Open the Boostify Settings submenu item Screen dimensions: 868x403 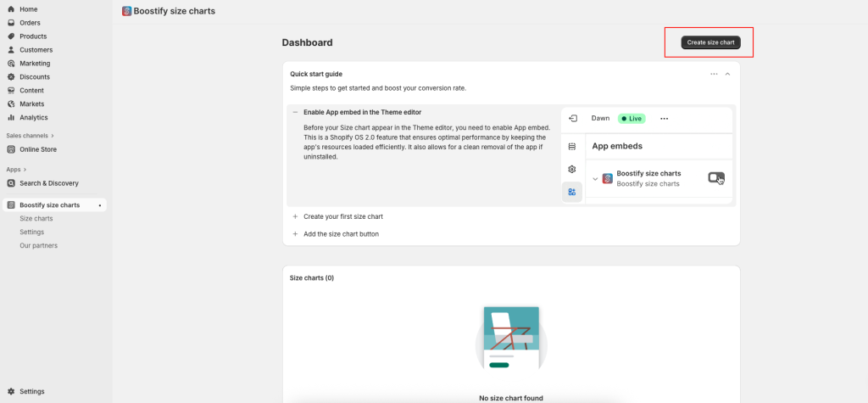32,232
